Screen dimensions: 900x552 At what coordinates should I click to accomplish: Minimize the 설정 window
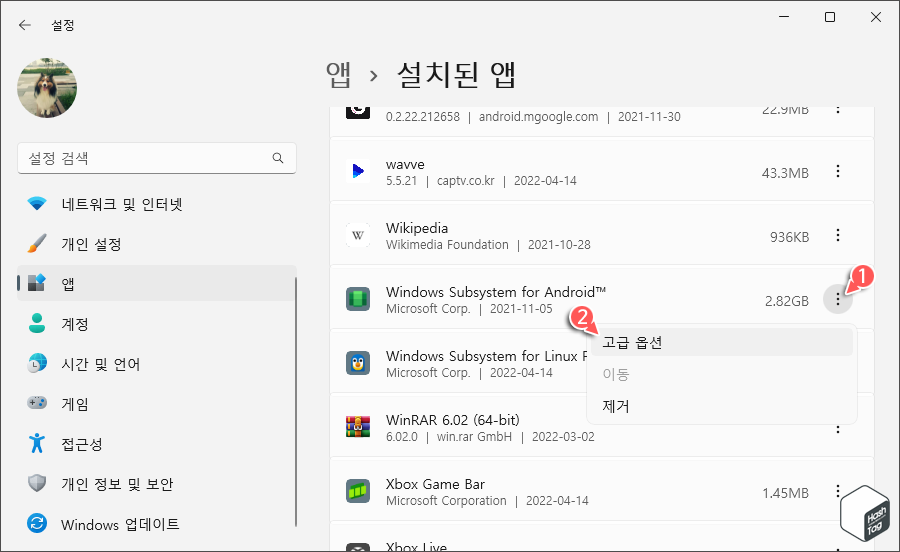[783, 17]
